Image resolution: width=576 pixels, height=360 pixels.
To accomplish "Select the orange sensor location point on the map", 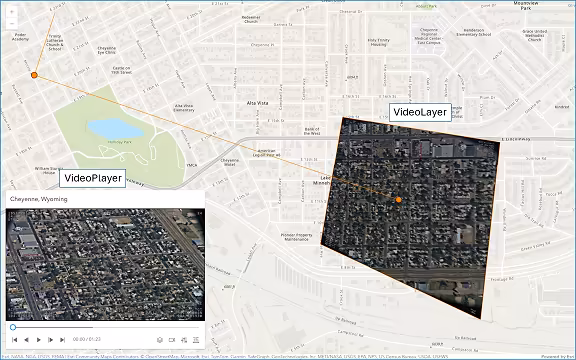I will tap(34, 75).
